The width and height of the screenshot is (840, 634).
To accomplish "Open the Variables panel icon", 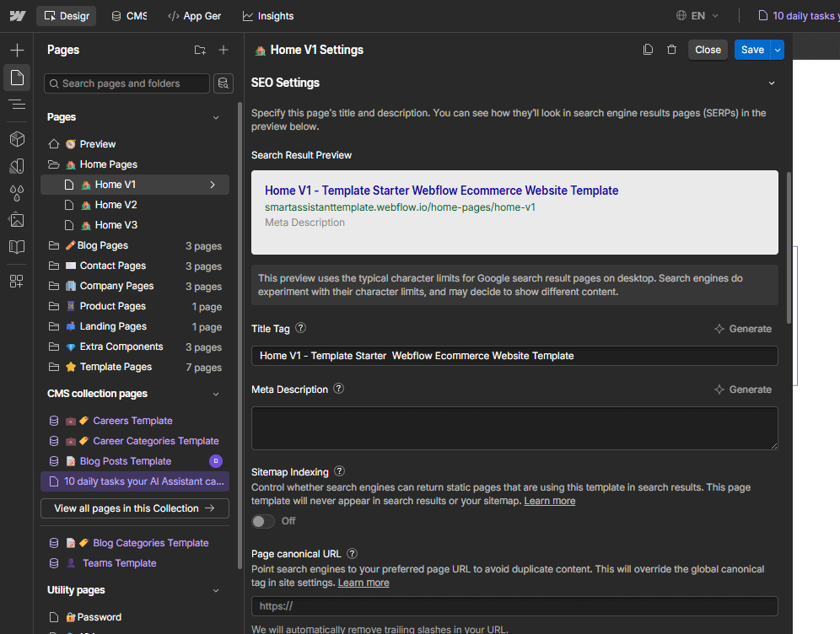I will [17, 166].
